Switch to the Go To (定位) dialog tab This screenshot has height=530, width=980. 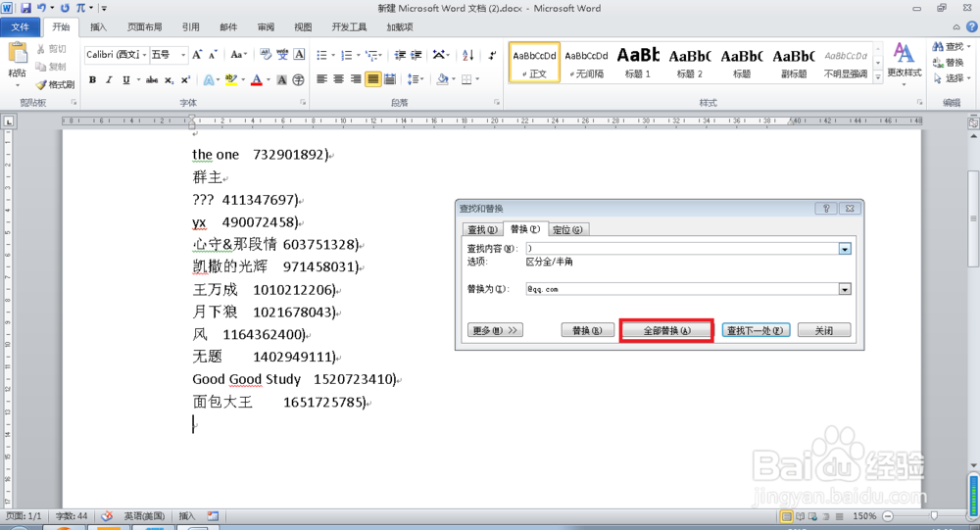click(566, 229)
